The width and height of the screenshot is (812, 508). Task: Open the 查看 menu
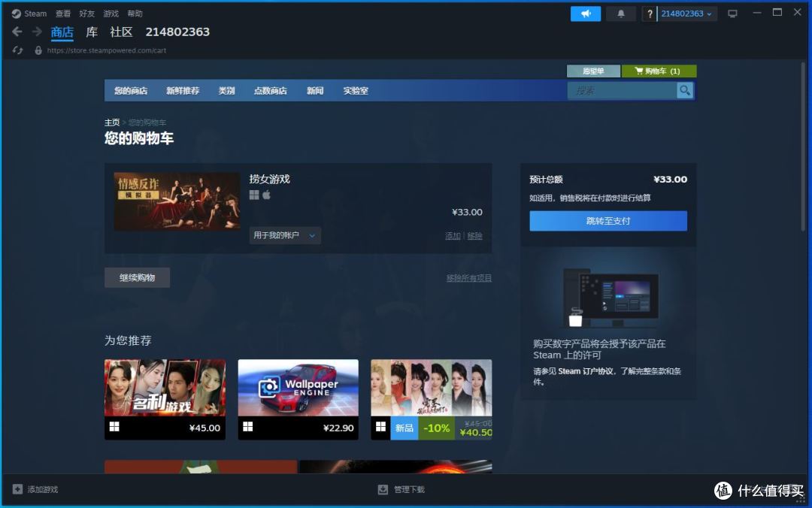(62, 14)
